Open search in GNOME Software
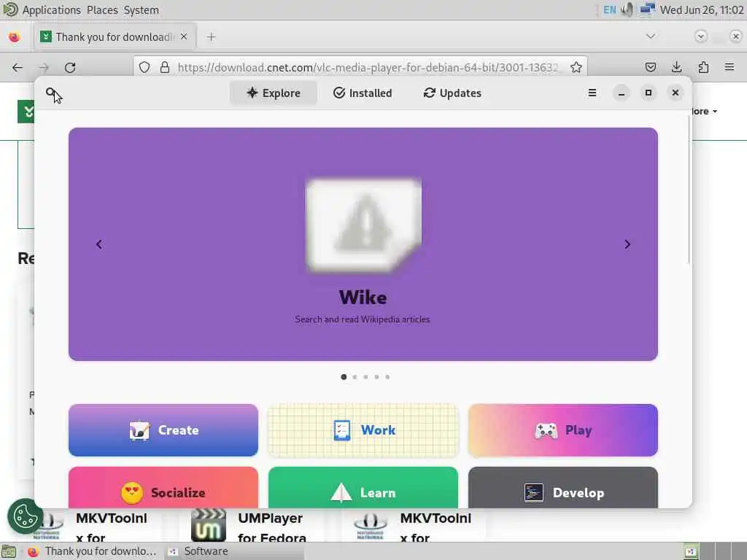747x560 pixels. [x=51, y=93]
